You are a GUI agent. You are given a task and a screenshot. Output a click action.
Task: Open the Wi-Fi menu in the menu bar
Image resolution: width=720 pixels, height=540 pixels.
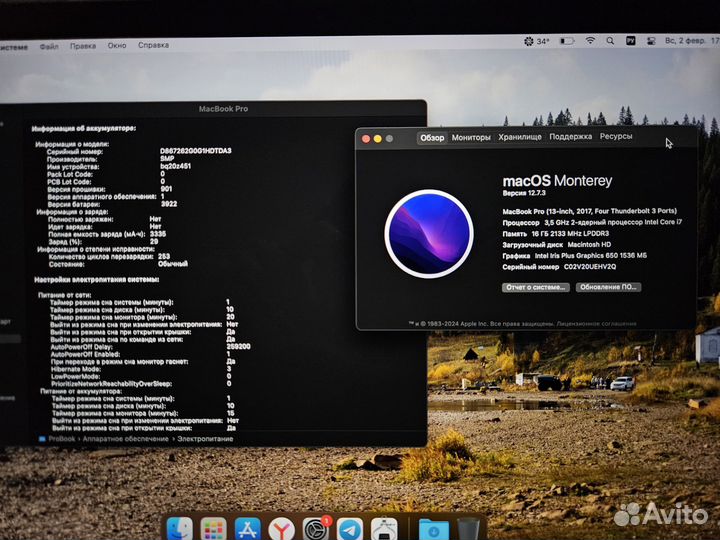point(590,41)
